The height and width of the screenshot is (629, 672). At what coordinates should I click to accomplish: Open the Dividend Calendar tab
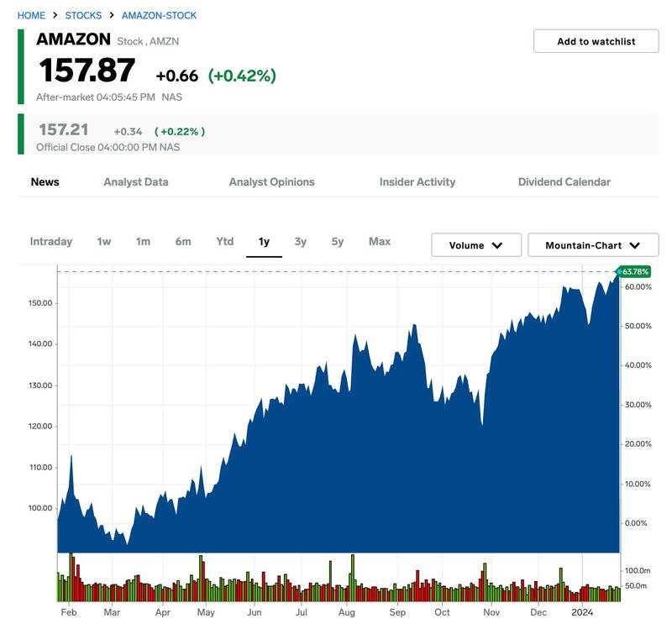tap(564, 181)
